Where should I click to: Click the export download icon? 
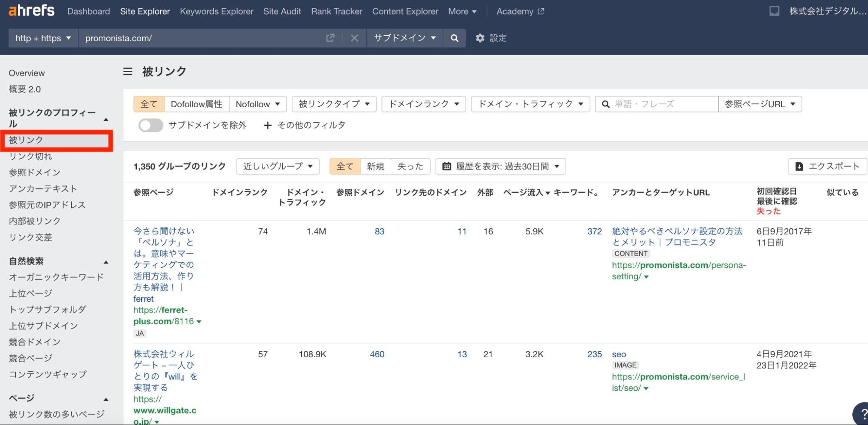point(799,167)
